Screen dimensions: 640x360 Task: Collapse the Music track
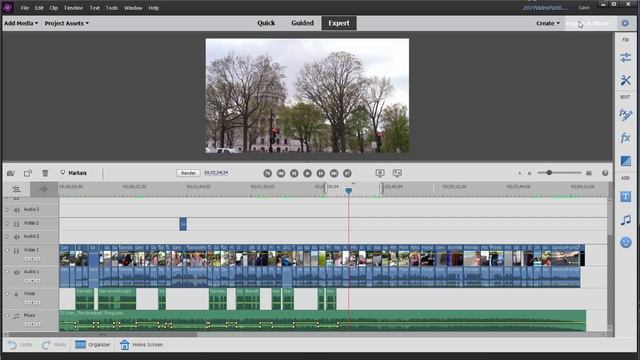(x=7, y=315)
